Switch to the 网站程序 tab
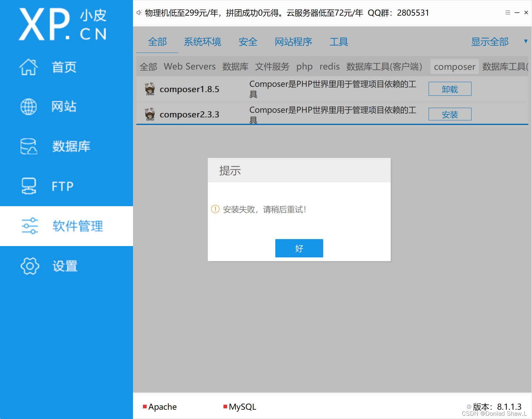532x419 pixels. coord(293,42)
